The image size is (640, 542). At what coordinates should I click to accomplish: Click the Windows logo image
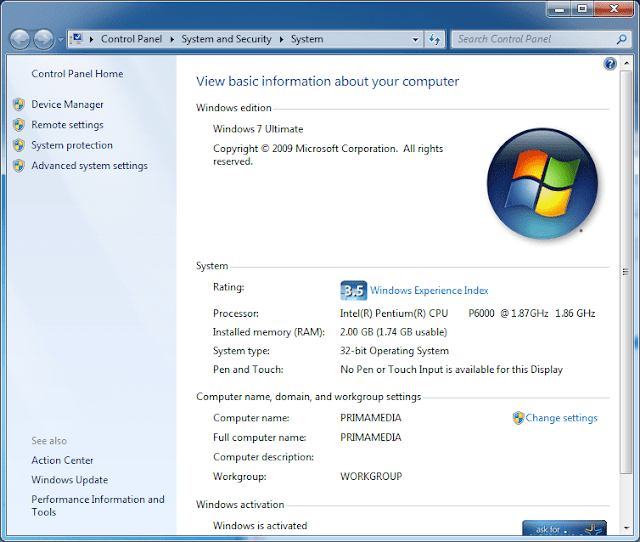(542, 184)
